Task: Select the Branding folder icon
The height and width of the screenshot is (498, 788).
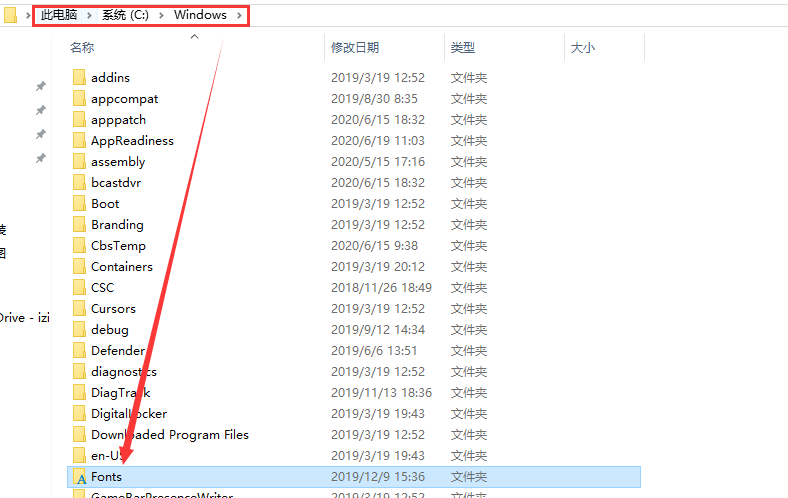Action: pos(79,224)
